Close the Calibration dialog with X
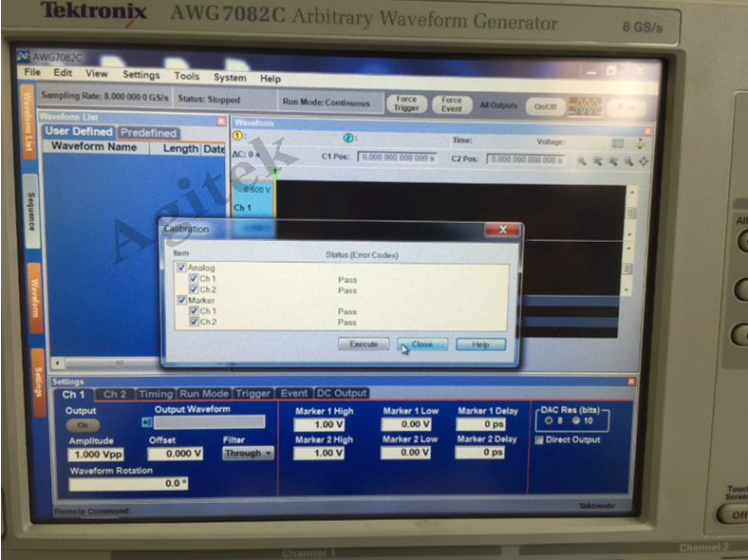Screen dimensions: 748x560 pyautogui.click(x=502, y=230)
